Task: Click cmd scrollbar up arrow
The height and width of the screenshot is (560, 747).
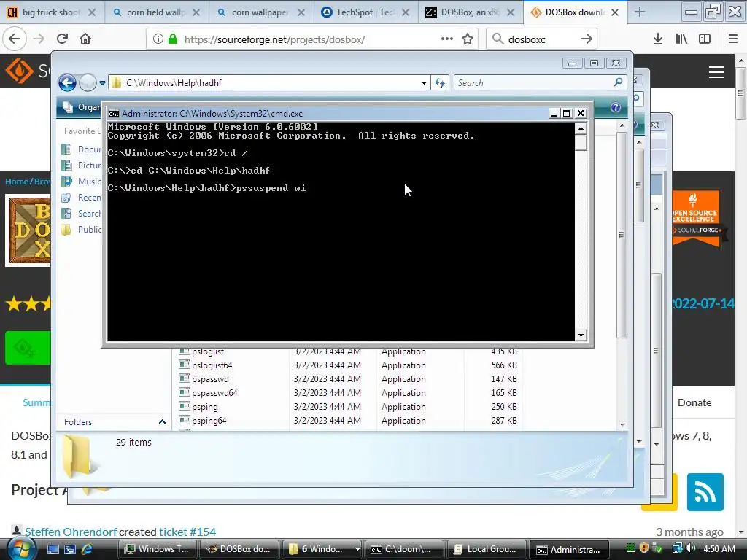Action: (x=581, y=128)
